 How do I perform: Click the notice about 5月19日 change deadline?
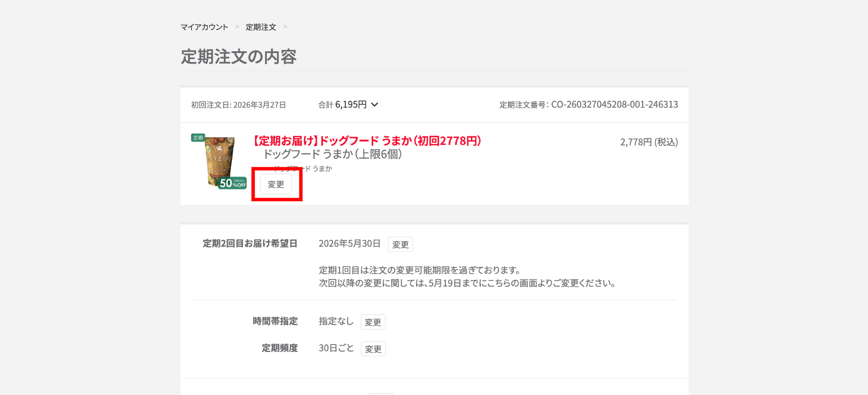click(x=467, y=283)
